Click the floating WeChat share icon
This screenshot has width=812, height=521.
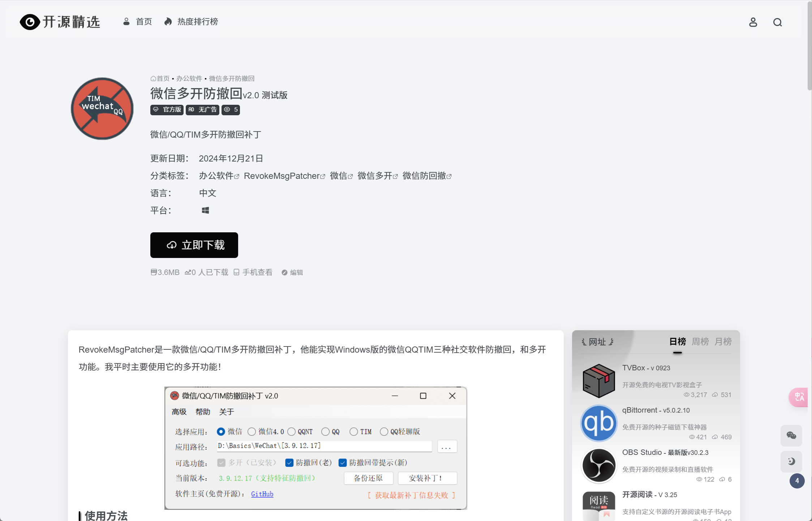coord(791,436)
